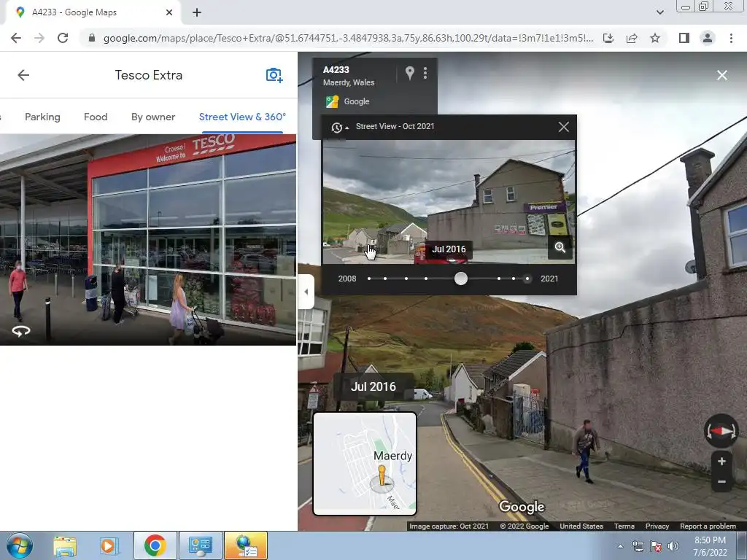
Task: Open the Chrome profile avatar
Action: pos(708,38)
